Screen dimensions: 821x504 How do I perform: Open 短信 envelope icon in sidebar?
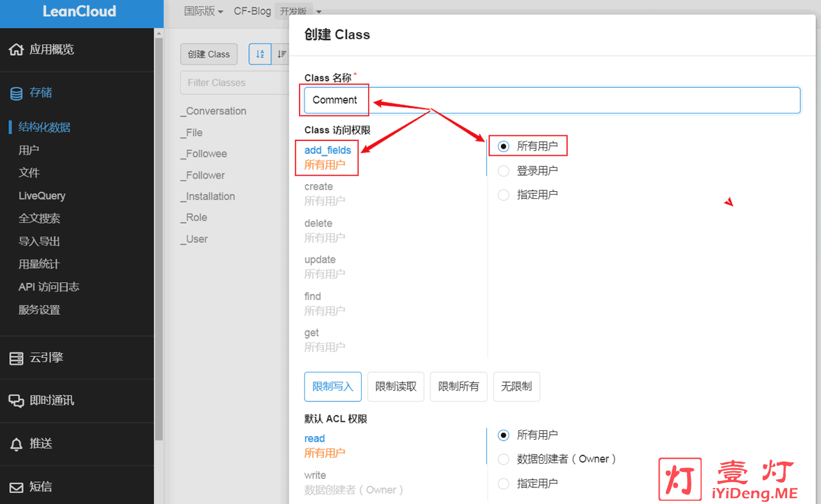tap(16, 487)
